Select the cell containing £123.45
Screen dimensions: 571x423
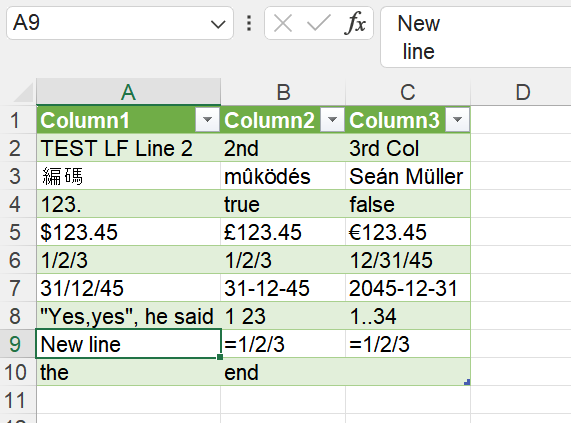pos(283,232)
